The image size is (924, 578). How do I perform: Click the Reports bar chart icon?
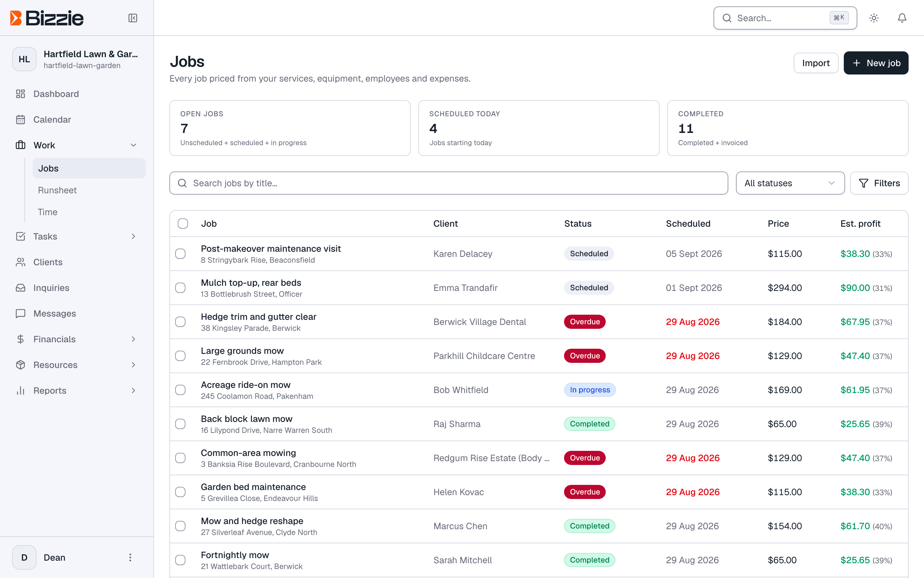pyautogui.click(x=21, y=391)
